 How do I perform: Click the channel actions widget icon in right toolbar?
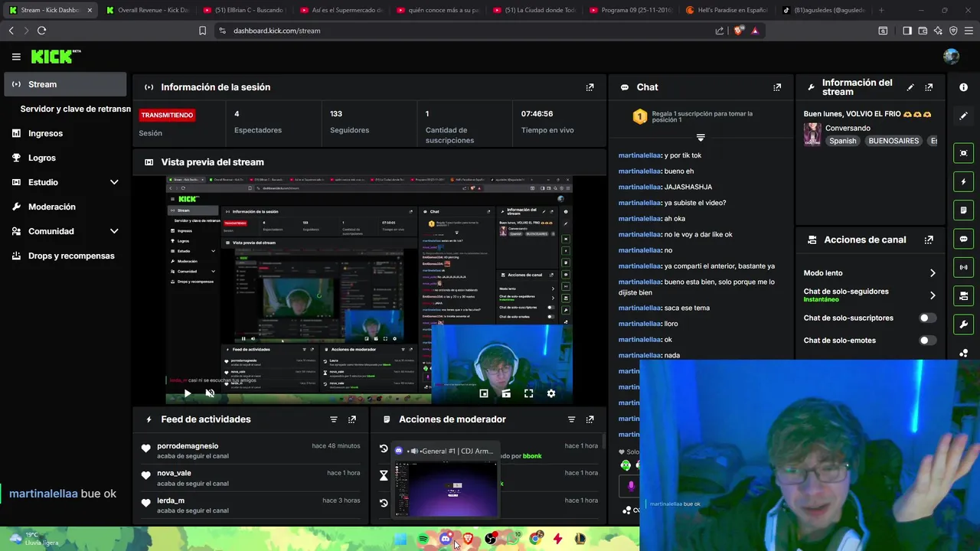(x=963, y=295)
